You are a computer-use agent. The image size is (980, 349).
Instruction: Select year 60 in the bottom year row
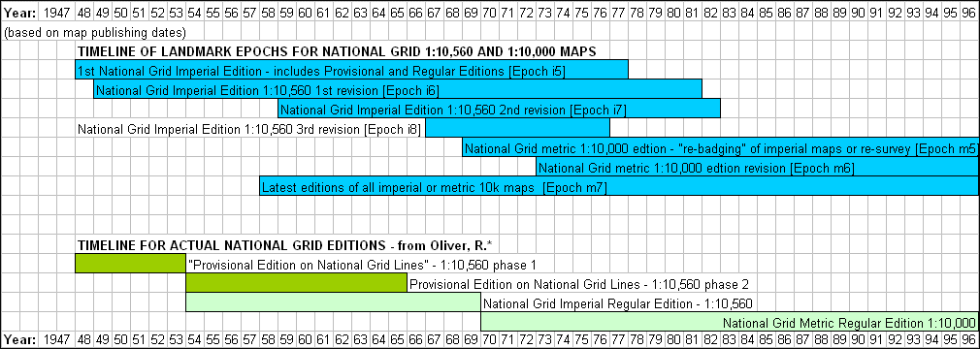coord(306,340)
